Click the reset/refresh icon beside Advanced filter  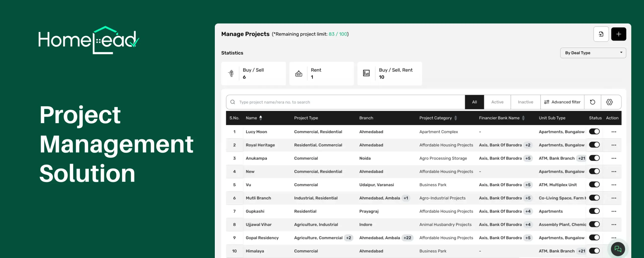pyautogui.click(x=593, y=102)
